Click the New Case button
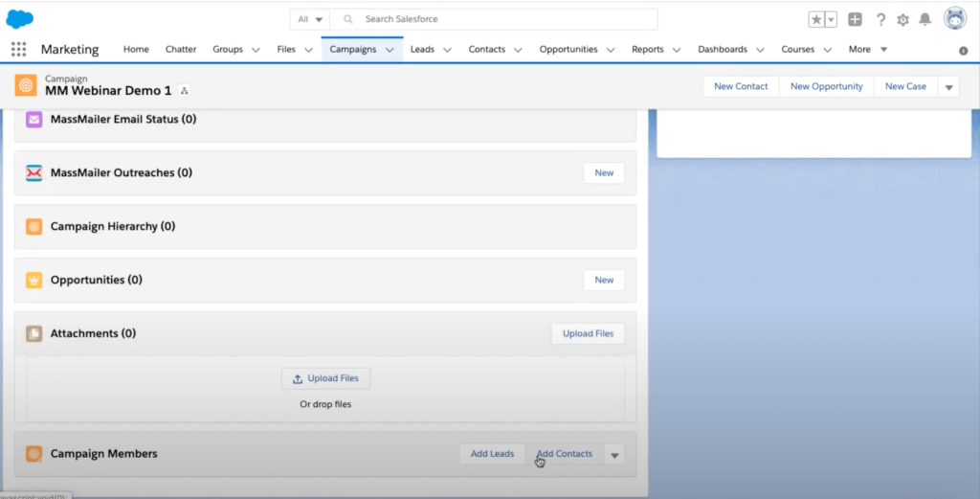 pos(905,86)
